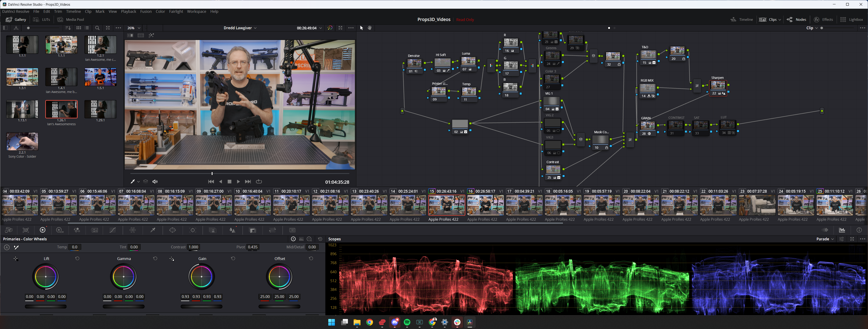The image size is (868, 329).
Task: Play the viewer clip forward
Action: pos(238,181)
